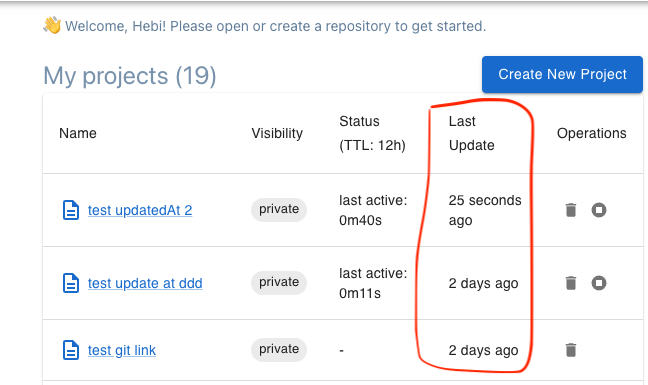The image size is (648, 385).
Task: Click the 'My projects (19)' heading
Action: (x=130, y=76)
